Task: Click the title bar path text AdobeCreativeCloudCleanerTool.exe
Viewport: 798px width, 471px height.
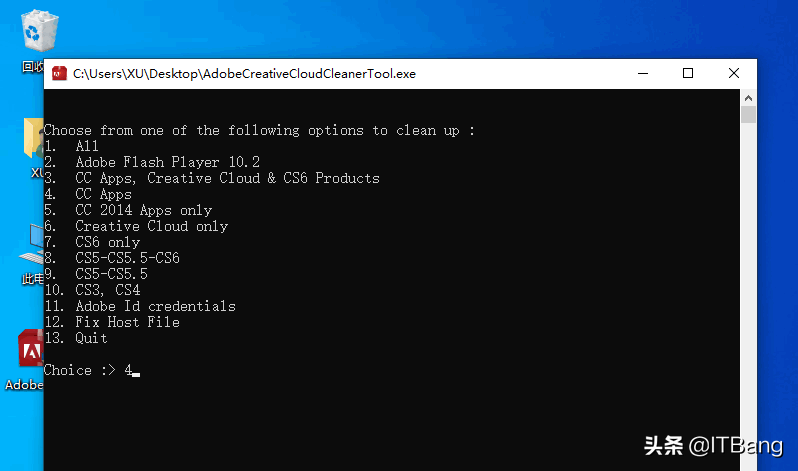Action: pyautogui.click(x=244, y=74)
